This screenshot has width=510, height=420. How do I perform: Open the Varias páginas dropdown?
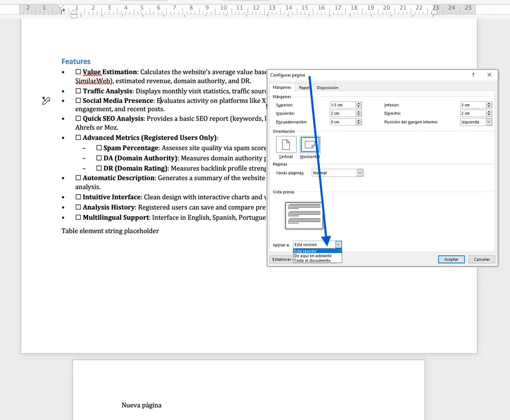[360, 172]
